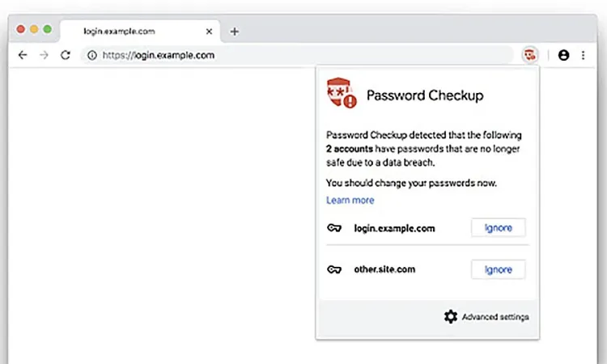607x364 pixels.
Task: Click the Advanced settings gear icon
Action: (451, 316)
